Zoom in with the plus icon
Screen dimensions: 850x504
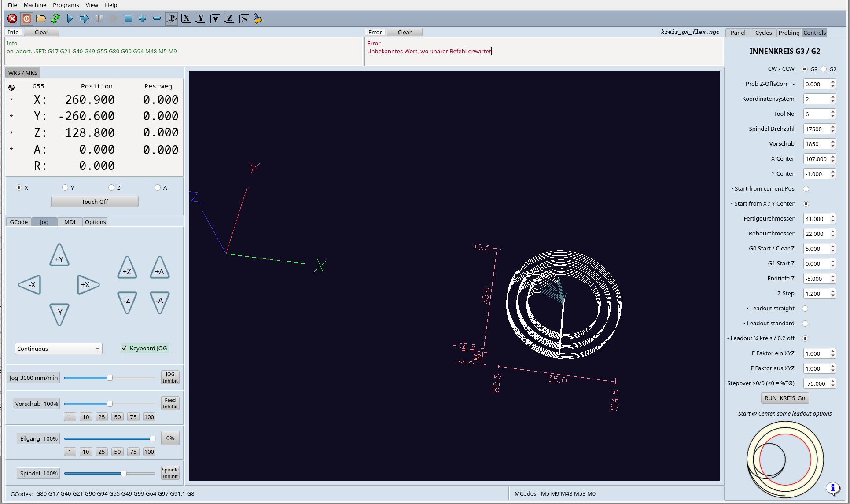click(142, 18)
